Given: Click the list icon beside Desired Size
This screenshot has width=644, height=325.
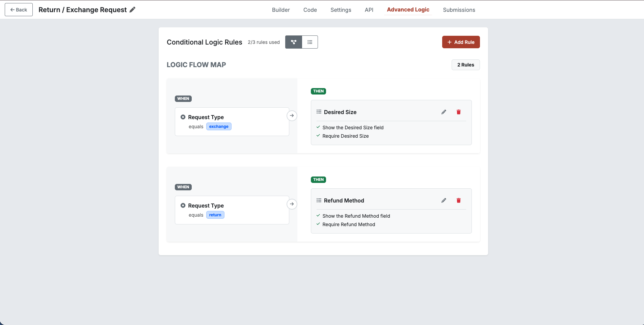Looking at the screenshot, I should pos(319,111).
